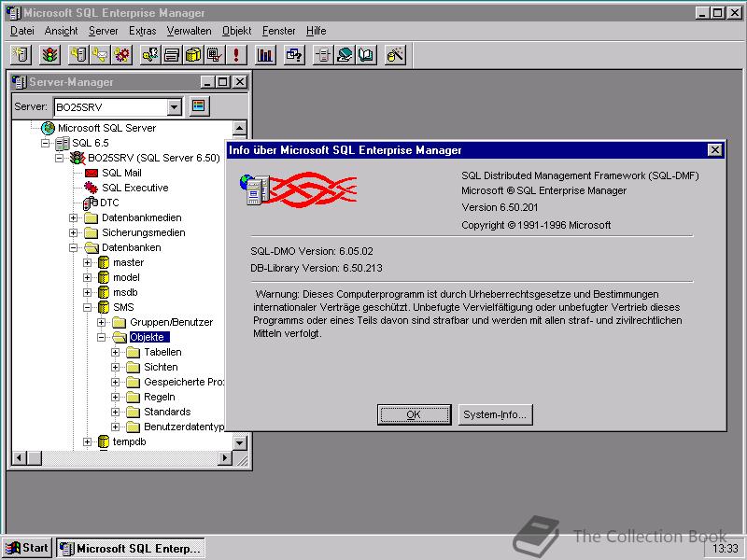The width and height of the screenshot is (747, 560).
Task: Click tree vertical scrollbar up arrow
Action: [240, 128]
